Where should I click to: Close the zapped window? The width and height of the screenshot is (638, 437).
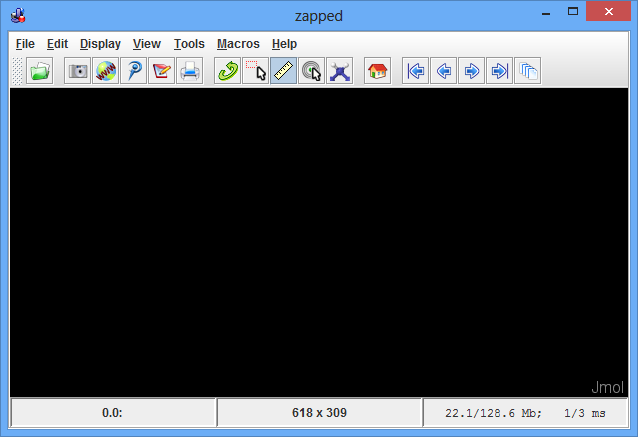click(x=609, y=11)
